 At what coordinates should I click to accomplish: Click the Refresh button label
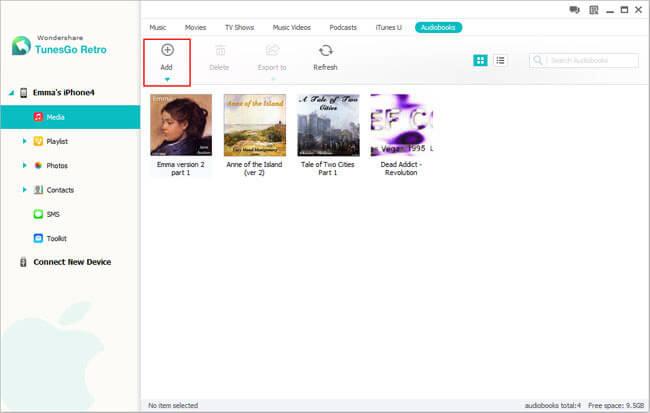pyautogui.click(x=325, y=67)
